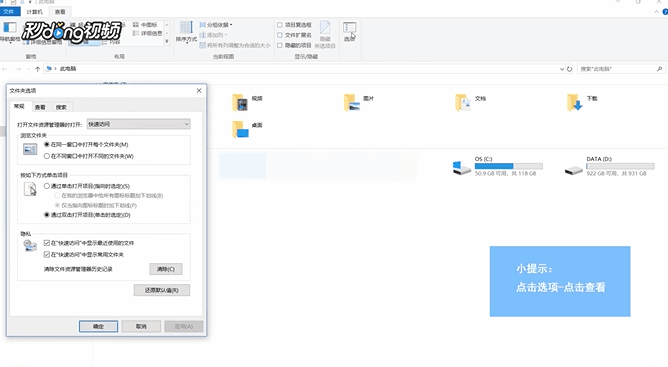The image size is (668, 367).
Task: Confirm with the 确定 button
Action: pos(98,327)
